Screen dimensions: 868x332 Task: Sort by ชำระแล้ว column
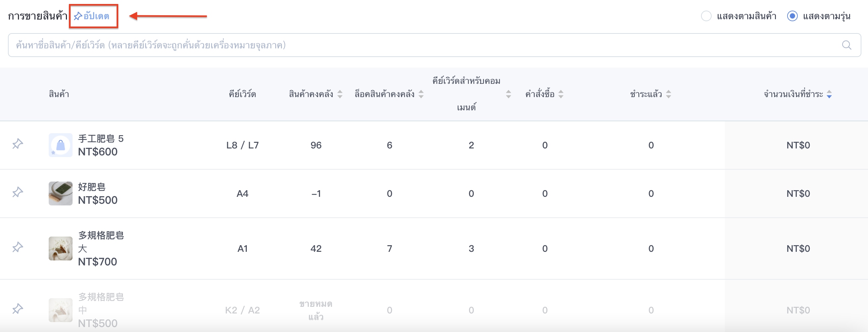tap(669, 94)
